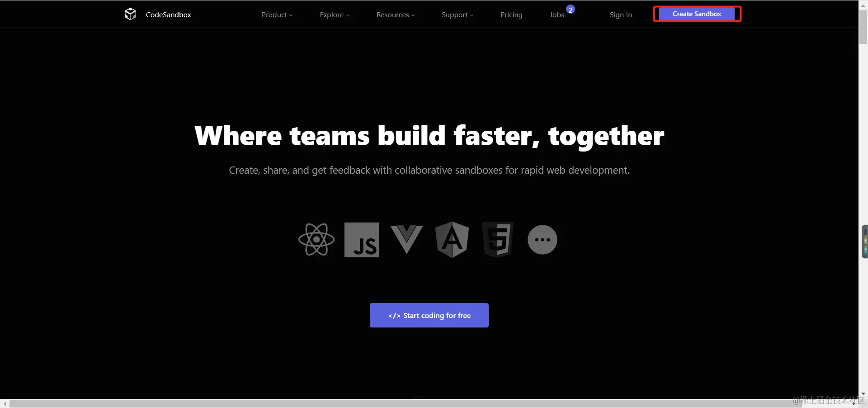Click the horizontal scrollbar track

(x=429, y=403)
